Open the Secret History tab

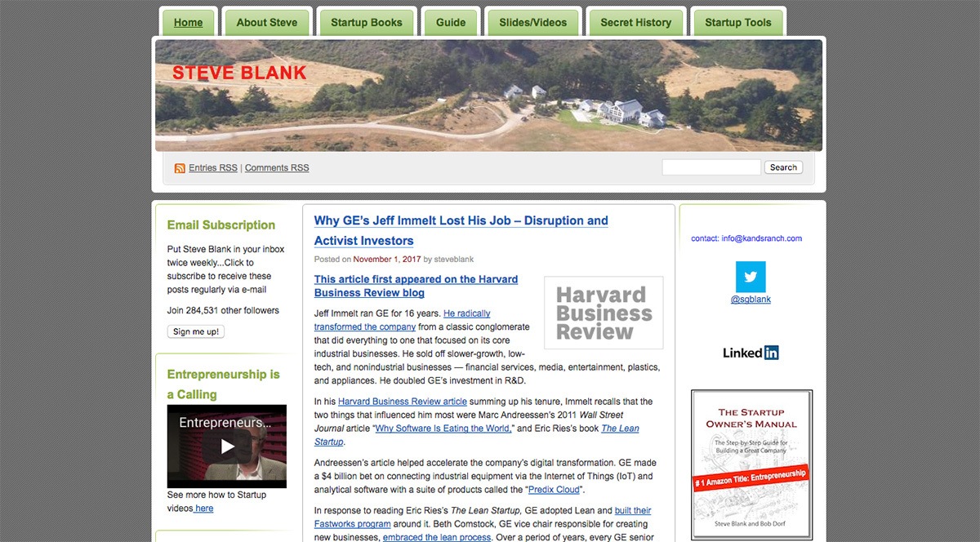point(636,23)
